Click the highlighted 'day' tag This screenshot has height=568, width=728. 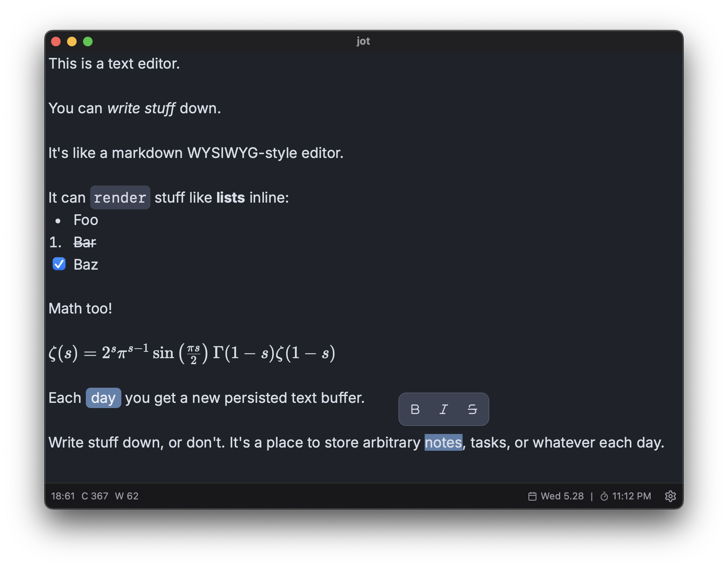coord(103,398)
